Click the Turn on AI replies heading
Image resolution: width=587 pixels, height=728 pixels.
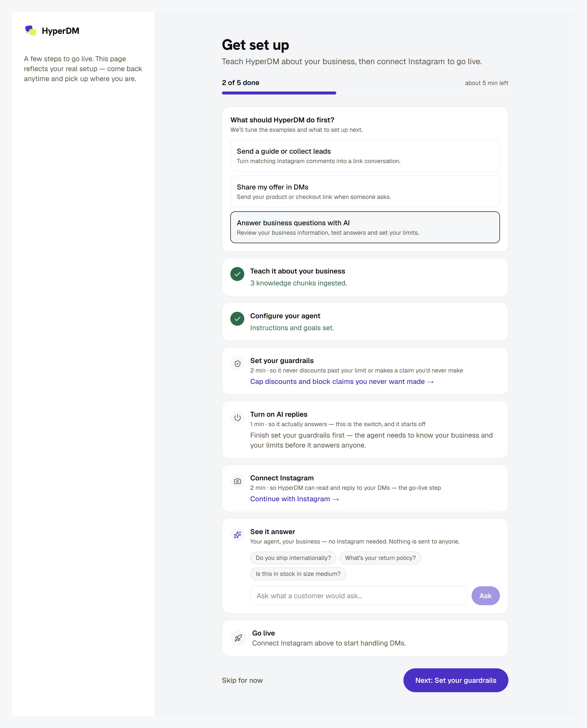[x=279, y=414]
